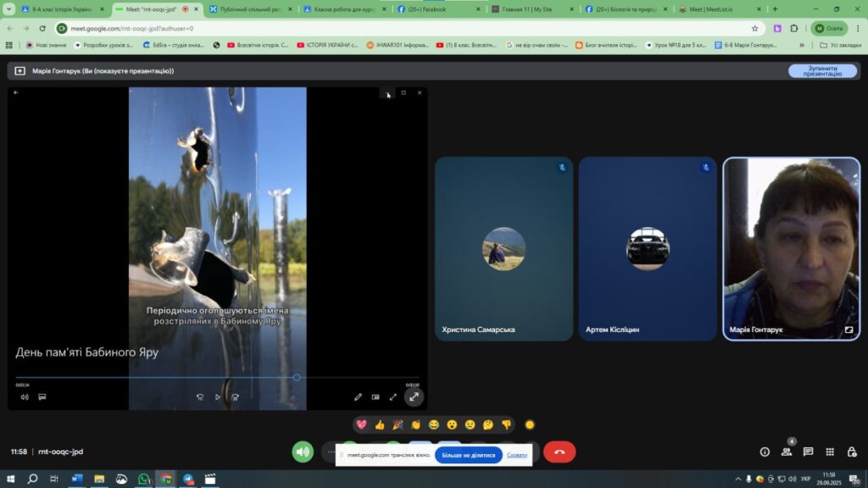This screenshot has width=868, height=488.
Task: Send the thumbs up emoji reaction
Action: point(379,424)
